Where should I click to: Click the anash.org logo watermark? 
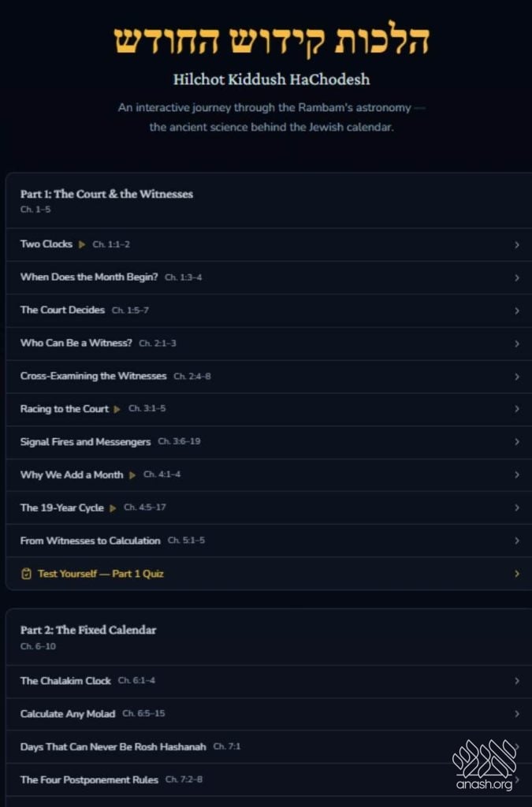(x=482, y=764)
